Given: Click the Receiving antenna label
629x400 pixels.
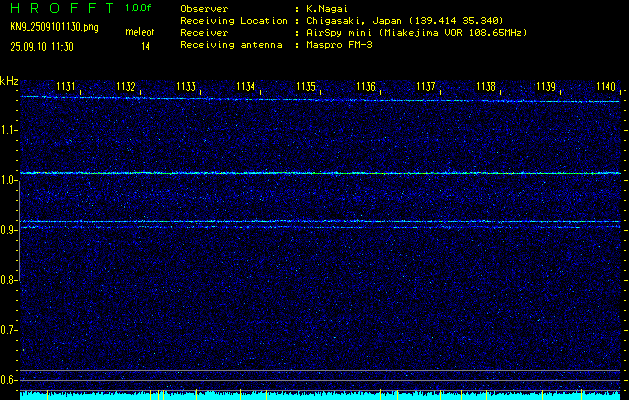Looking at the screenshot, I should (x=231, y=45).
